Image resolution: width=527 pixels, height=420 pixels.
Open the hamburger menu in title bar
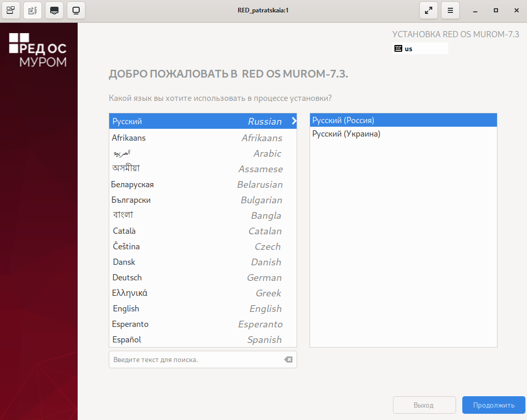[450, 10]
